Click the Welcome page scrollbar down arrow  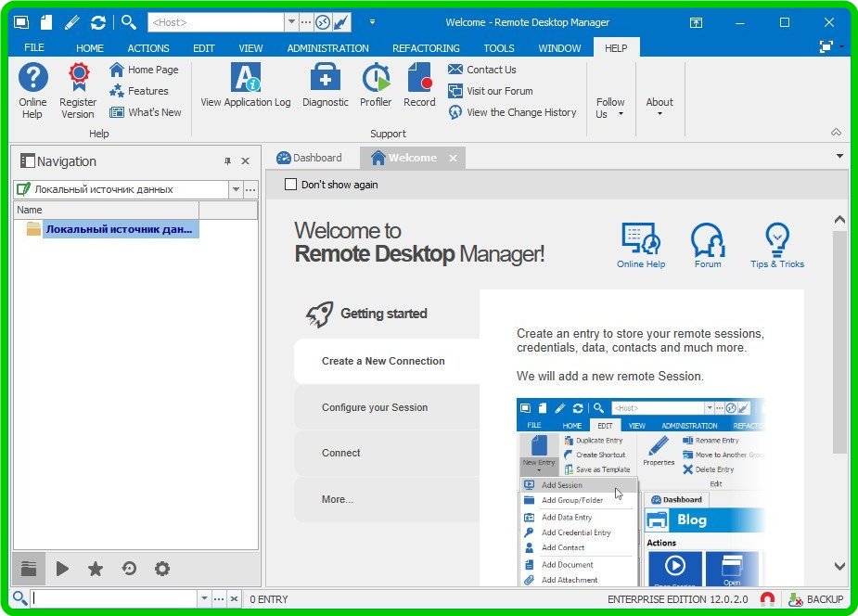(x=839, y=566)
